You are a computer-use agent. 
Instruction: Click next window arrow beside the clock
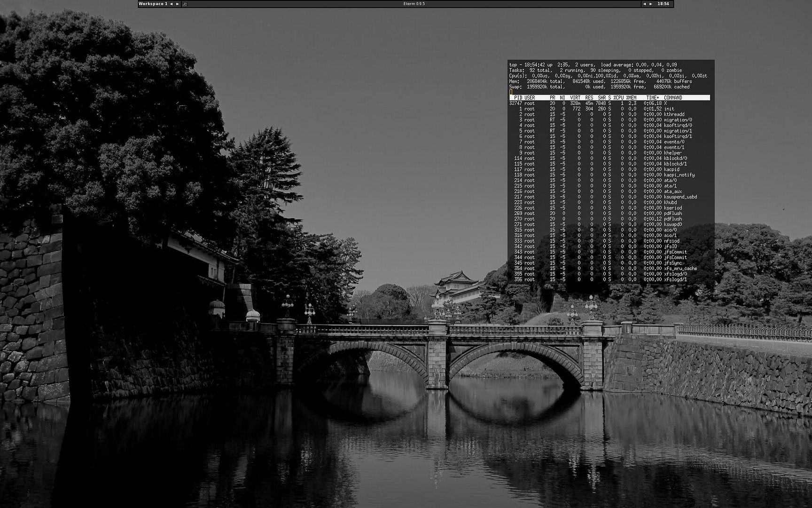click(651, 4)
